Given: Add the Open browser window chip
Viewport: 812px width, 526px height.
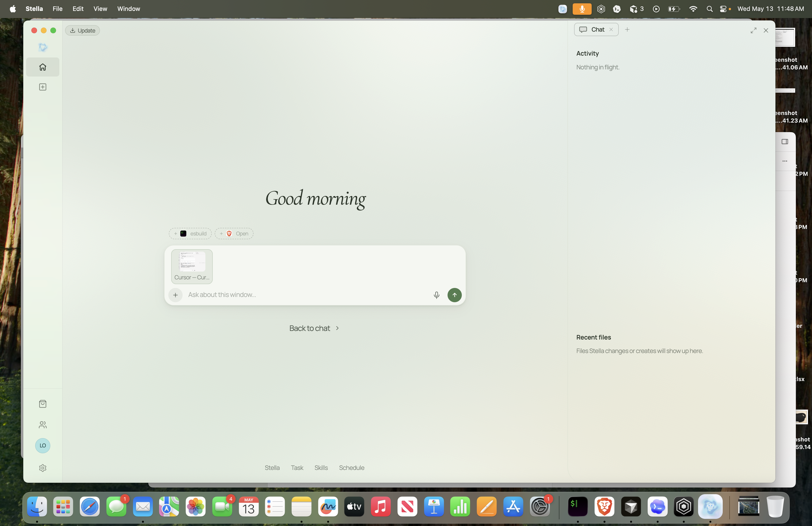Looking at the screenshot, I should (234, 234).
